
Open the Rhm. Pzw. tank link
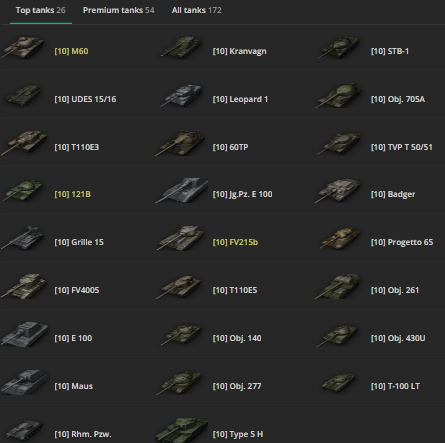click(83, 434)
